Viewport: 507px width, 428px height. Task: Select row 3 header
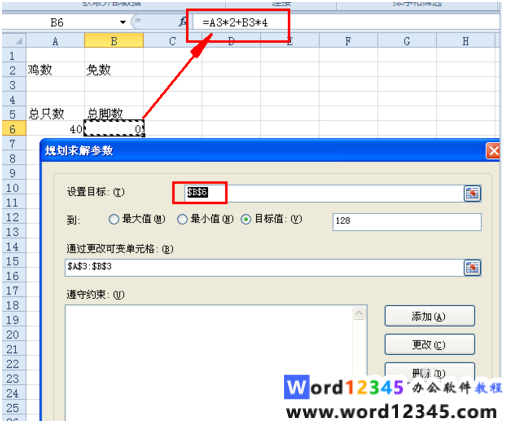[x=13, y=85]
